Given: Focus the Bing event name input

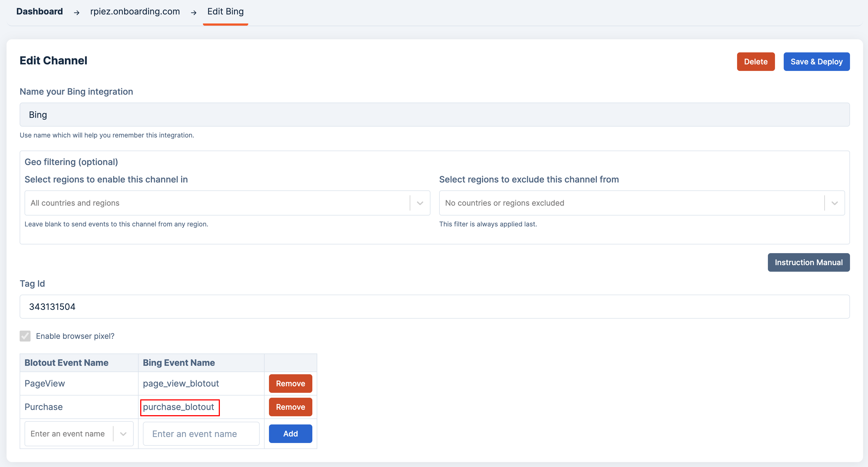Looking at the screenshot, I should [201, 434].
